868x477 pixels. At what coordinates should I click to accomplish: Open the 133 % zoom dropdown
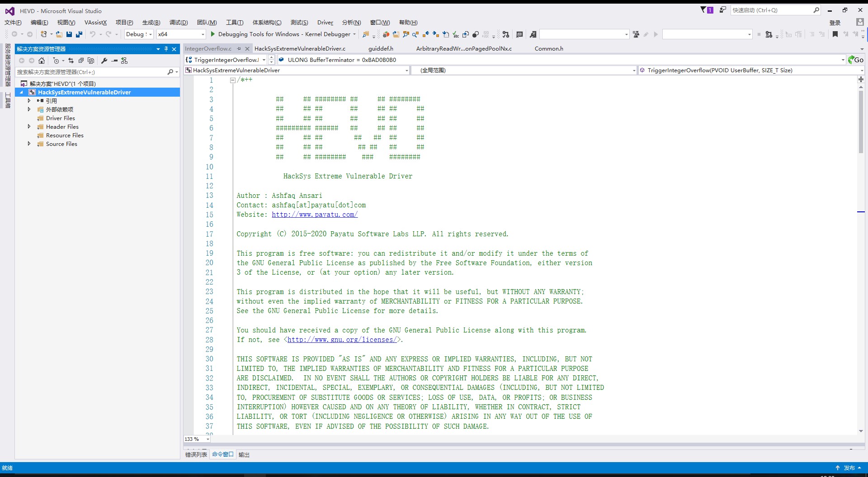(x=208, y=439)
